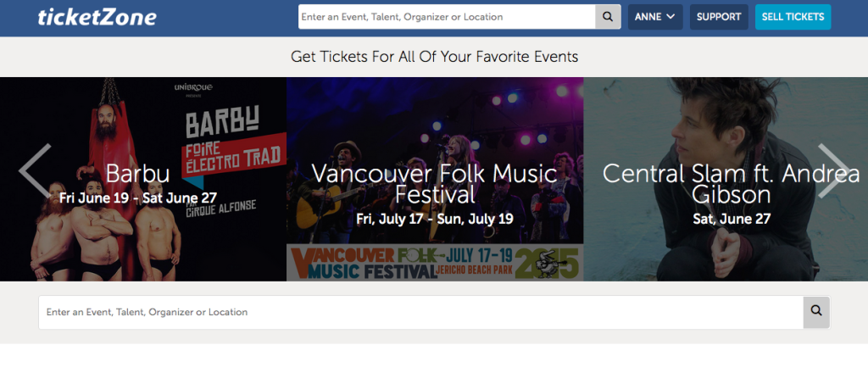The height and width of the screenshot is (373, 868).
Task: Click the magnifier icon in the header search
Action: [608, 17]
